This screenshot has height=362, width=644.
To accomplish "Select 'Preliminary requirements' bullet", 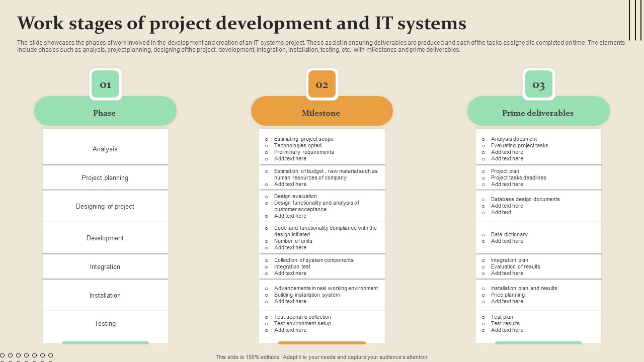I will pyautogui.click(x=304, y=152).
